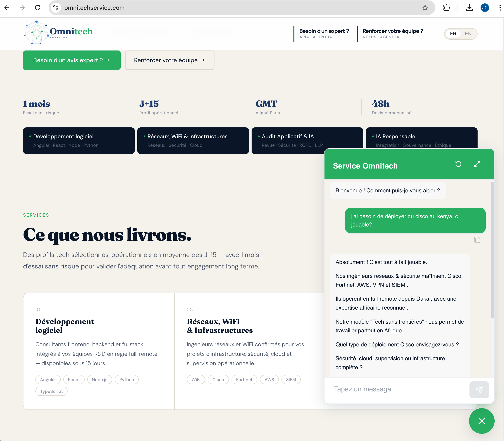Viewport: 504px width, 441px height.
Task: Click the JC profile avatar
Action: (x=485, y=8)
